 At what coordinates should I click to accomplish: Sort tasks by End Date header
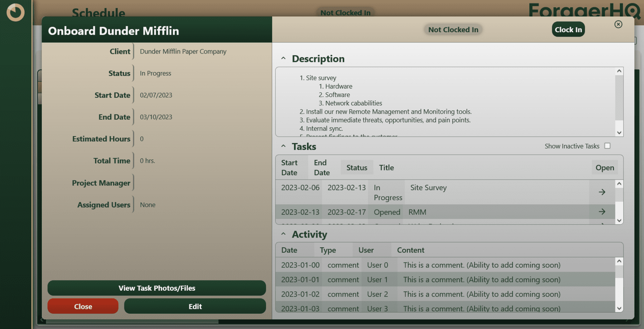[322, 168]
